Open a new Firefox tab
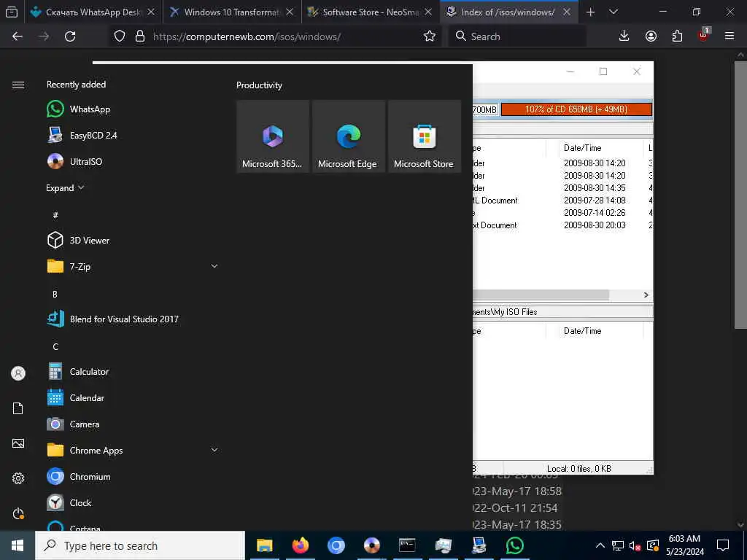Viewport: 747px width, 560px height. (x=590, y=12)
